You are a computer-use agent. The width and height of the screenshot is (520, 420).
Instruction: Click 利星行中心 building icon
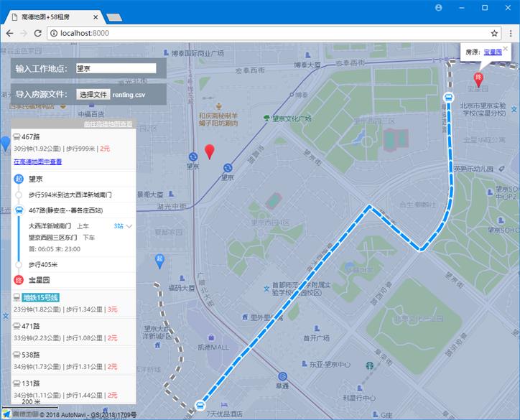[x=360, y=388]
